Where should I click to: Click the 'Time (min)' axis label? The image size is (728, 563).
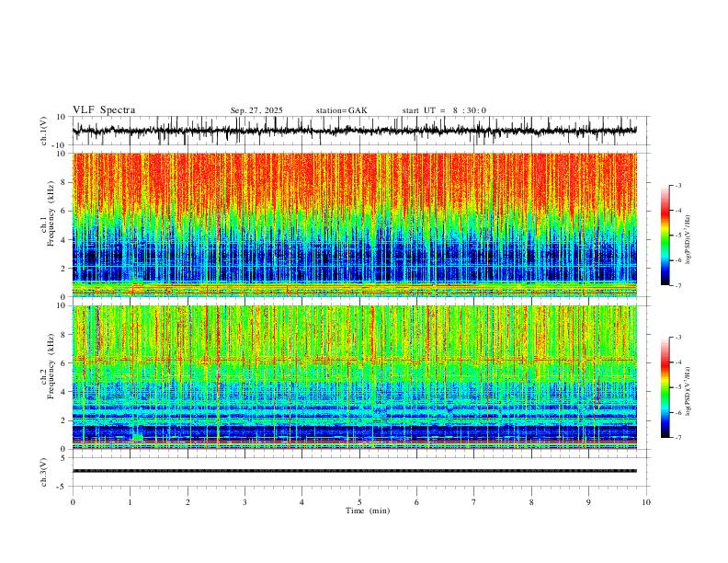368,511
